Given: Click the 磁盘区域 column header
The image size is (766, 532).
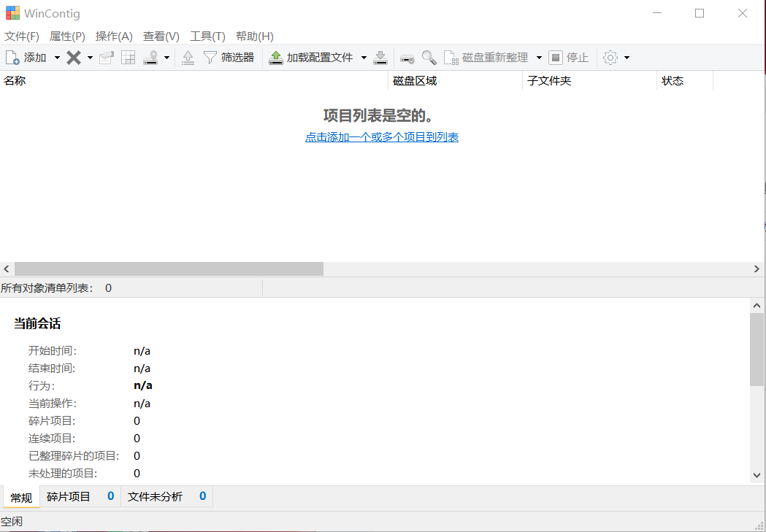Looking at the screenshot, I should pyautogui.click(x=456, y=80).
